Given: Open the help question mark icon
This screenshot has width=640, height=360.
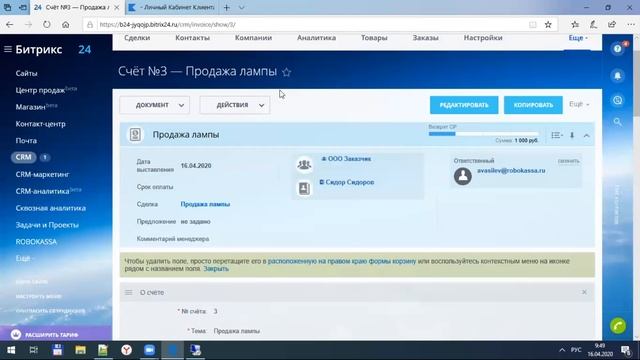Looking at the screenshot, I should pos(618,49).
